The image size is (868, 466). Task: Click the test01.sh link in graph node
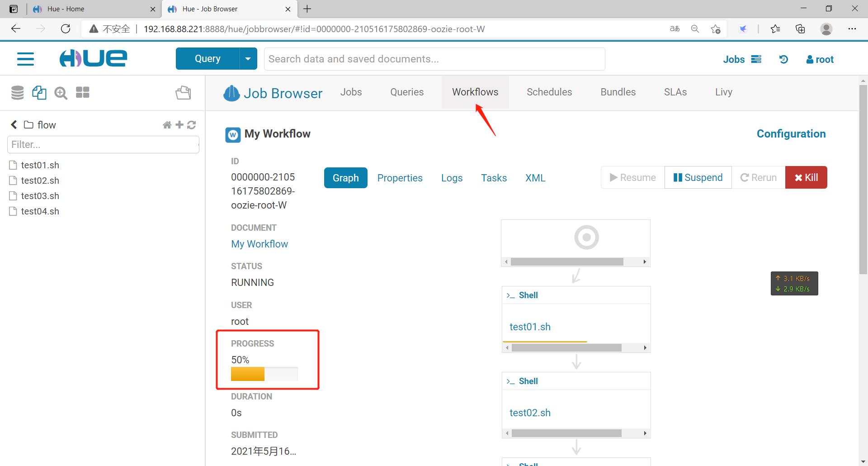click(x=530, y=327)
